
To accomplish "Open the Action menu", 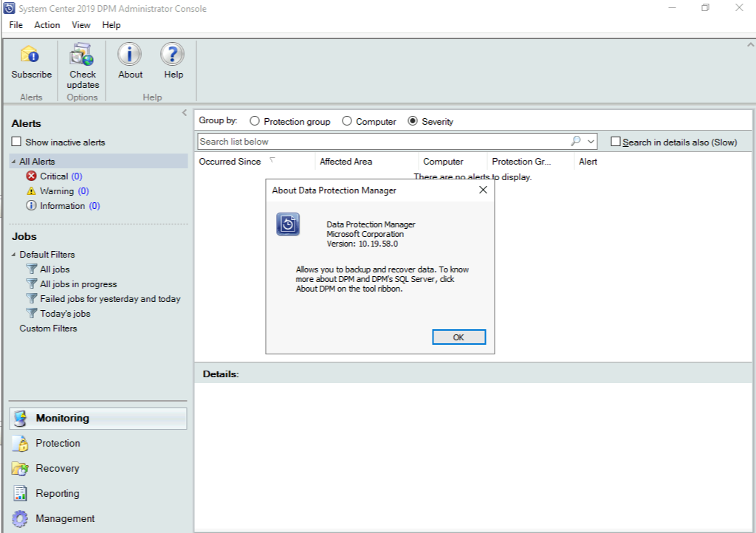I will [47, 25].
